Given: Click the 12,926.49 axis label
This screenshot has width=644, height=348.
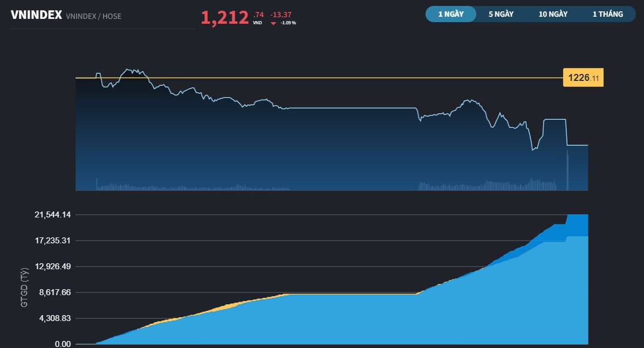Looking at the screenshot, I should [52, 266].
